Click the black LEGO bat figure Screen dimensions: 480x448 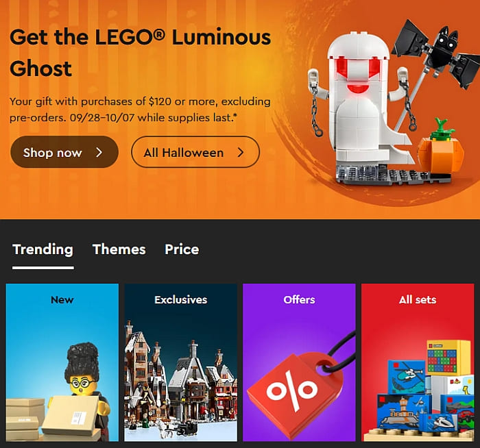click(436, 52)
